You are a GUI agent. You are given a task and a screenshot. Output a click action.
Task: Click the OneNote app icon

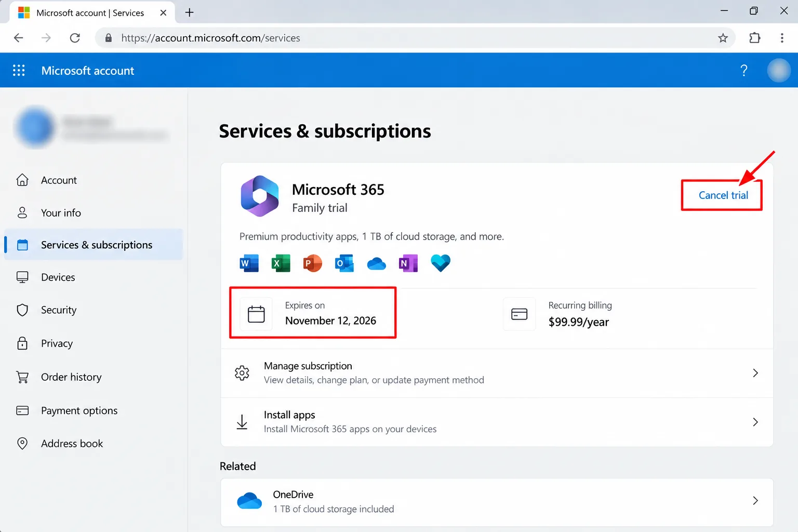coord(408,263)
